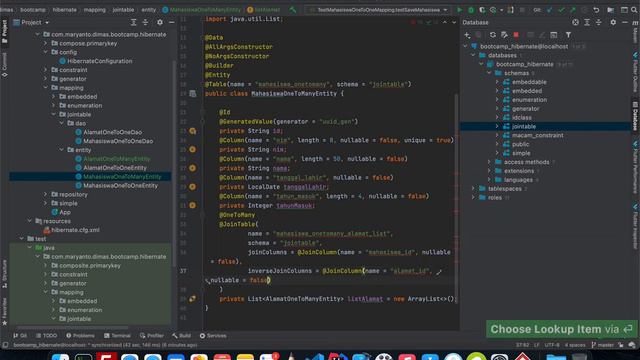
Task: Click the Database panel settings gear
Action: (613, 22)
